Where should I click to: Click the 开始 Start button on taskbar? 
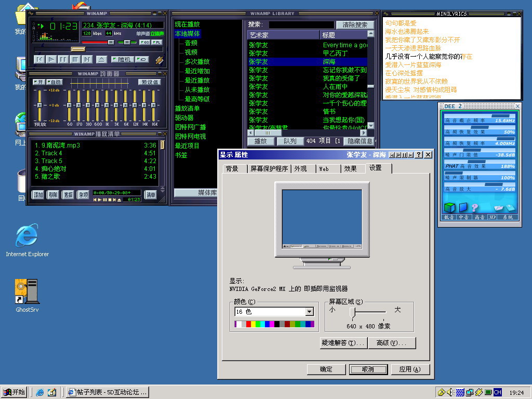[14, 392]
